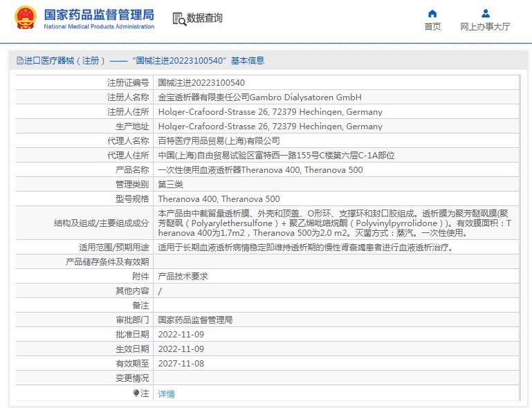Image resolution: width=532 pixels, height=408 pixels.
Task: Click the 注册证编号 row label
Action: (x=128, y=83)
